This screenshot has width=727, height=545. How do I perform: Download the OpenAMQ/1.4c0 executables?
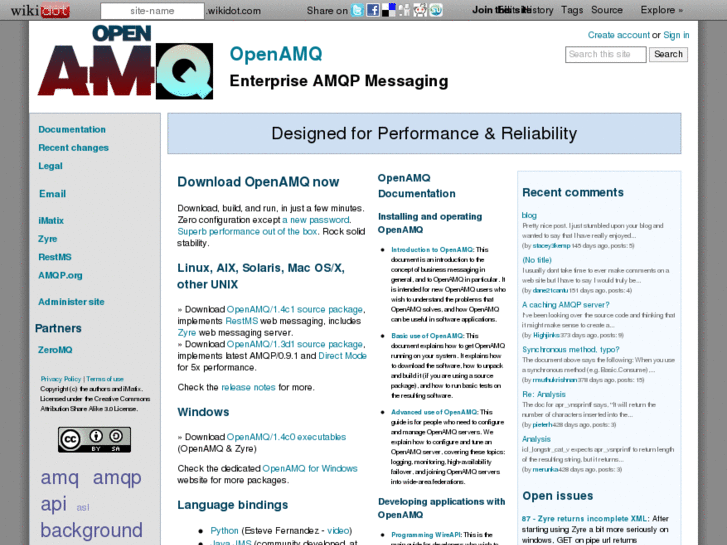coord(287,437)
